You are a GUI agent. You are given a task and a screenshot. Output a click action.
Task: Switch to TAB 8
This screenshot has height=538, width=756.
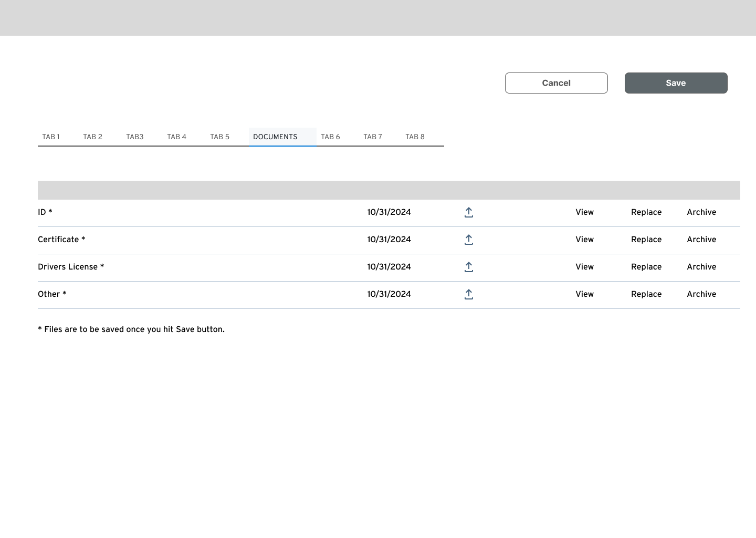[x=415, y=137]
